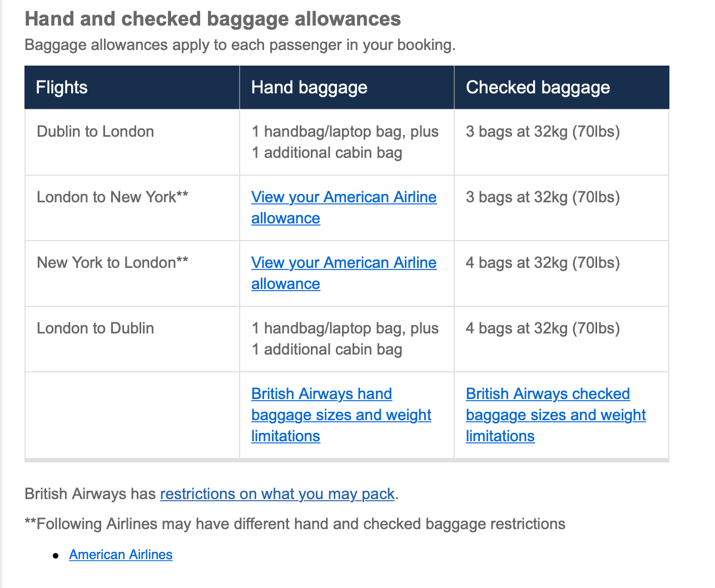Select the 4 bags at 32kg cell for London to Dublin
The height and width of the screenshot is (588, 715).
pos(543,328)
